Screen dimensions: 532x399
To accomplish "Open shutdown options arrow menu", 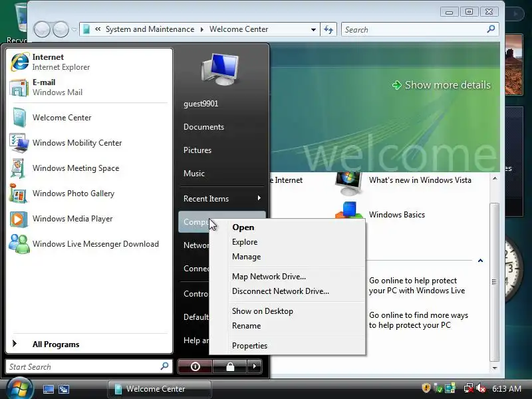I will pyautogui.click(x=255, y=366).
